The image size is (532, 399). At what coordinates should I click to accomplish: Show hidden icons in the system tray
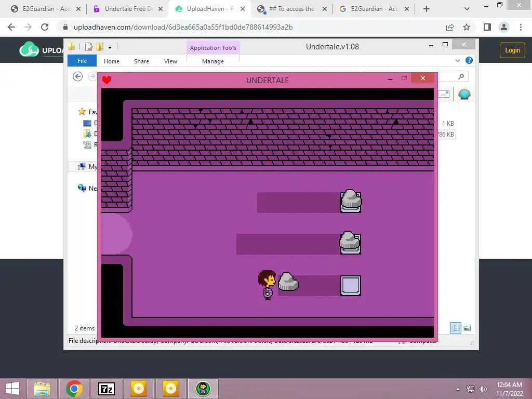point(458,389)
